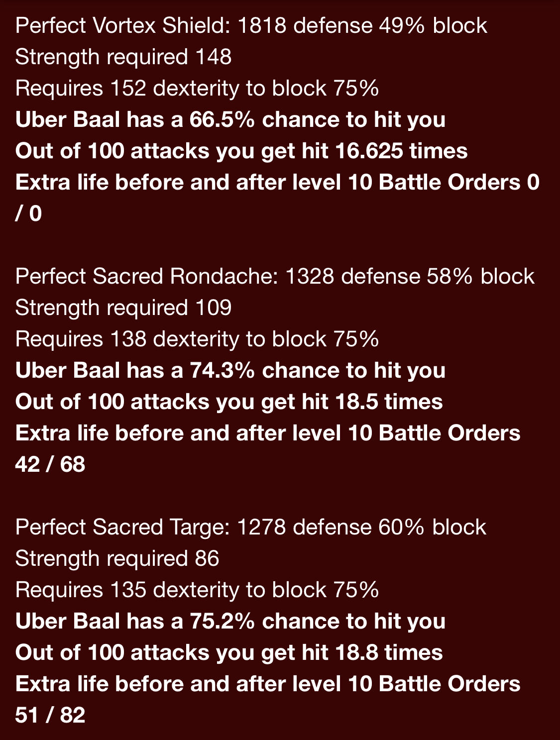
Task: Click the get hit 18.8 times line
Action: tap(229, 653)
